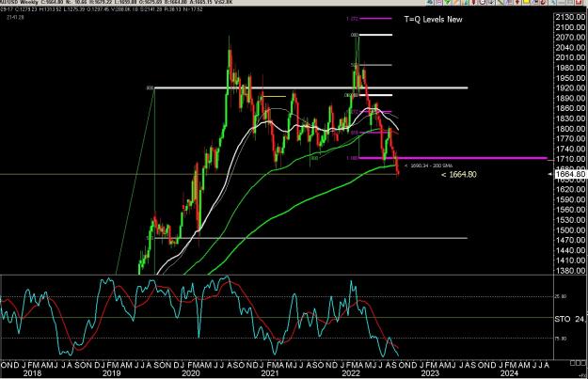Click the 1440.00 price axis label
The height and width of the screenshot is (379, 588).
point(570,250)
